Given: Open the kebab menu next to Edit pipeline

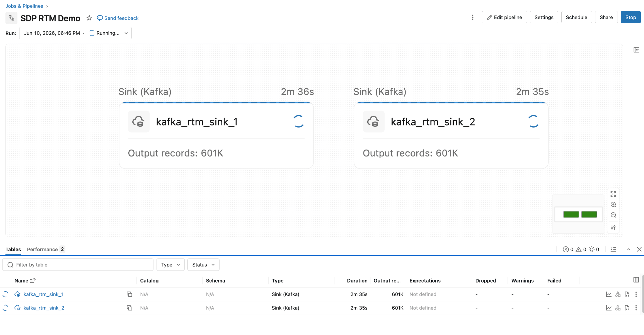Looking at the screenshot, I should (x=472, y=17).
